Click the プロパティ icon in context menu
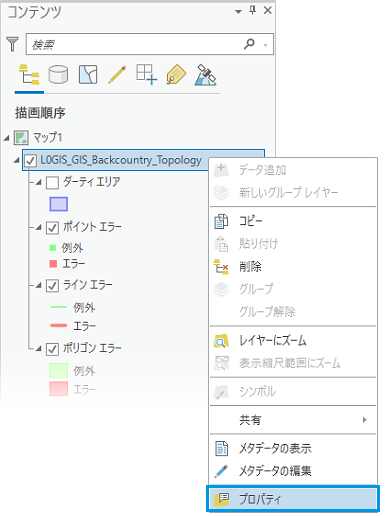Viewport: 386px width, 516px height. pos(221,499)
